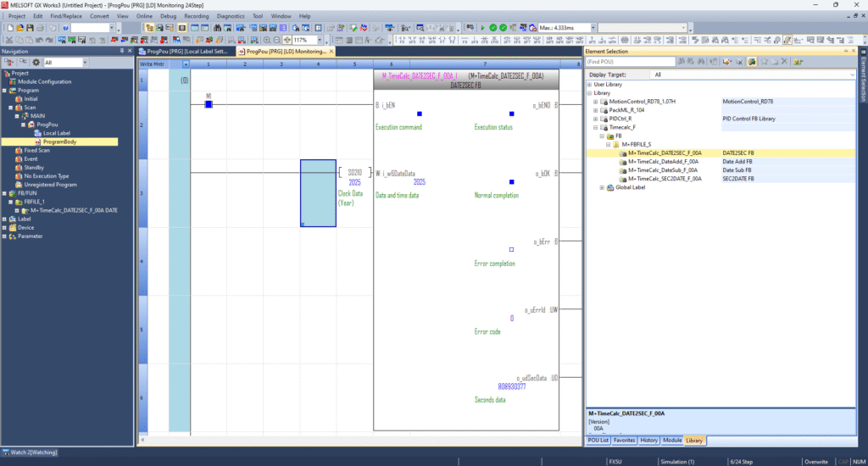This screenshot has width=868, height=466.
Task: Click the Navigation window toggle toolbar icon
Action: [x=149, y=28]
